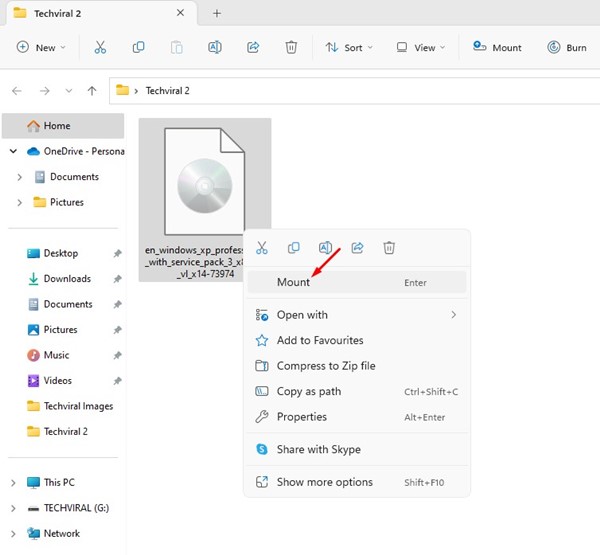Viewport: 600px width, 555px height.
Task: Select Mount in the context menu
Action: click(357, 282)
